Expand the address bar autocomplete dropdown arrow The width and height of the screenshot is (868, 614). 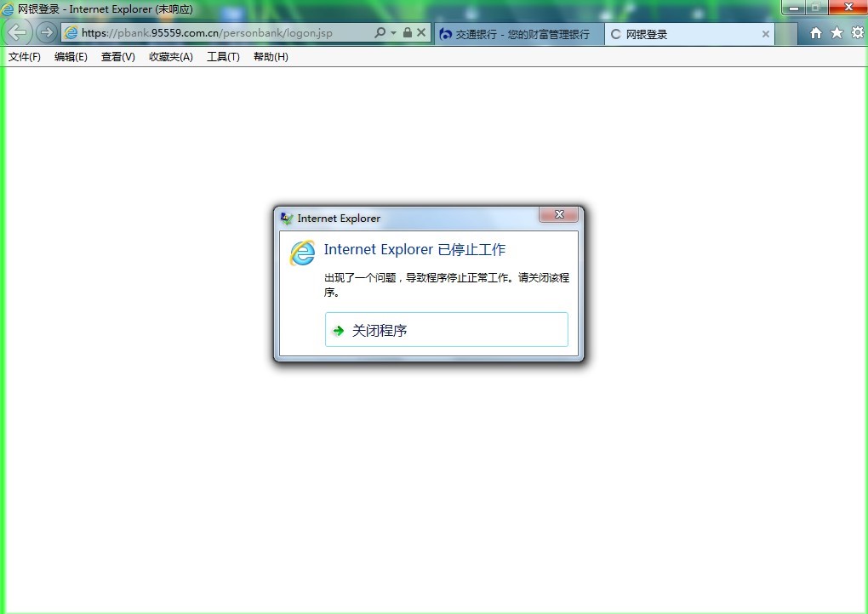394,32
